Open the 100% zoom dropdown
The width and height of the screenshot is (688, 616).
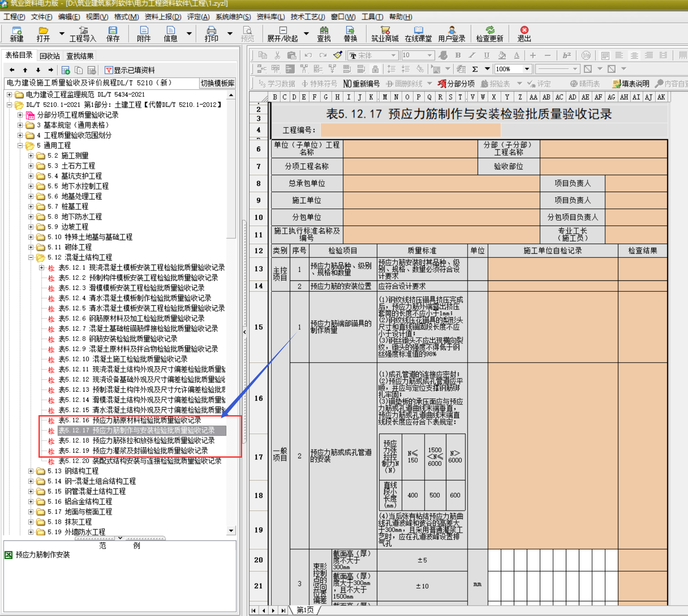coord(527,69)
